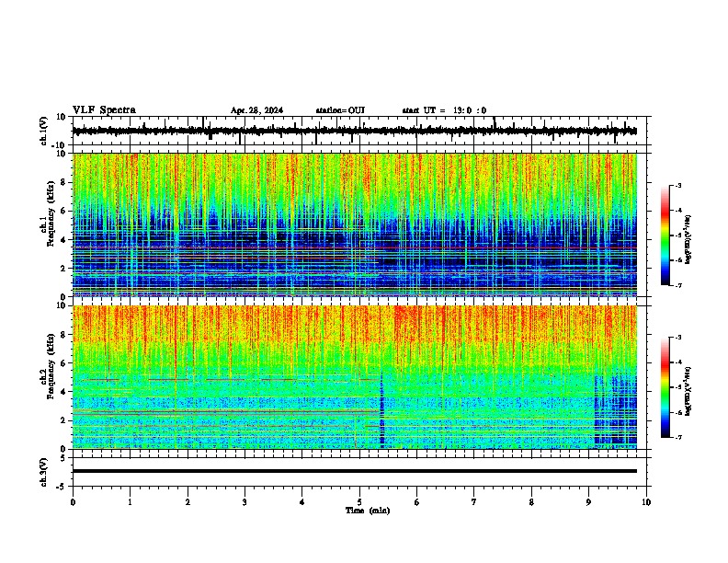Click the time axis tick label "8"
The height and width of the screenshot is (563, 728).
[531, 502]
